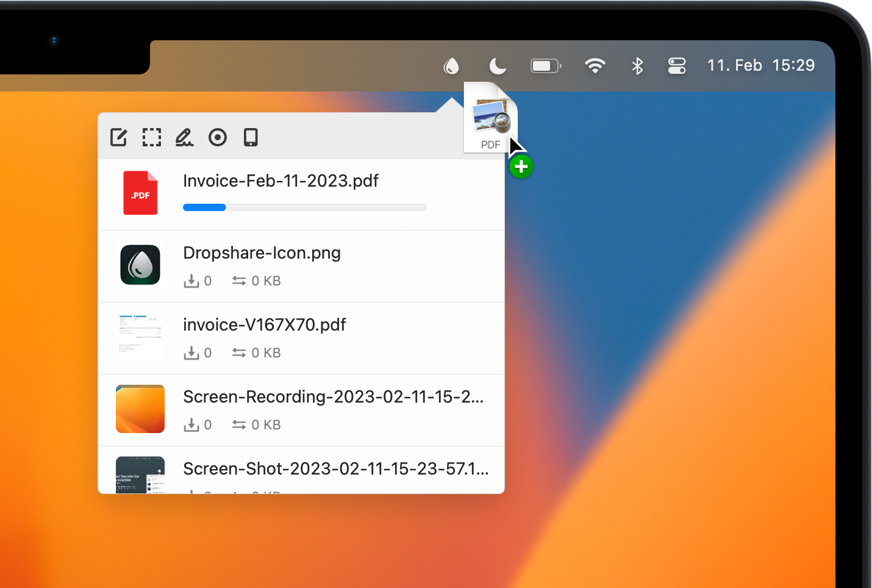Select the Dropshare-Icon.png thumbnail
The width and height of the screenshot is (872, 588).
pyautogui.click(x=140, y=265)
